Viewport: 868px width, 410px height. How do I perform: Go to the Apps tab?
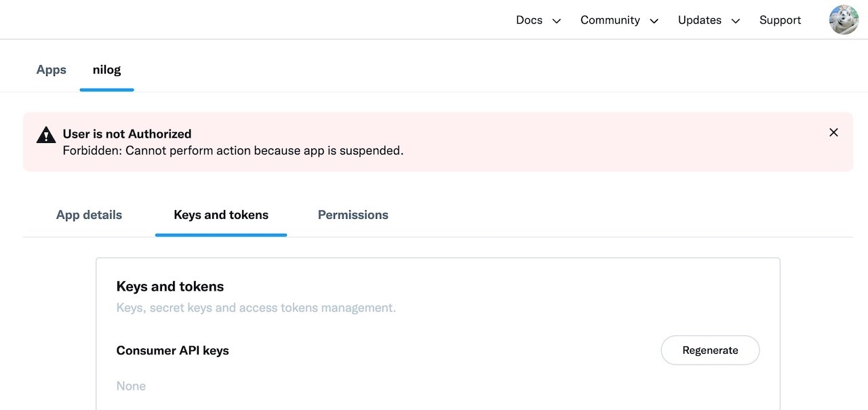pyautogui.click(x=52, y=70)
